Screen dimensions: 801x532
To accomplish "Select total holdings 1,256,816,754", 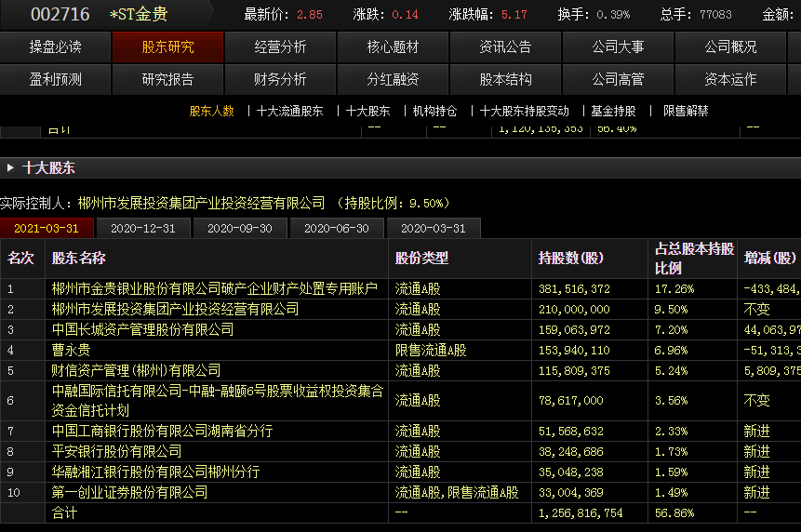I will (x=581, y=513).
